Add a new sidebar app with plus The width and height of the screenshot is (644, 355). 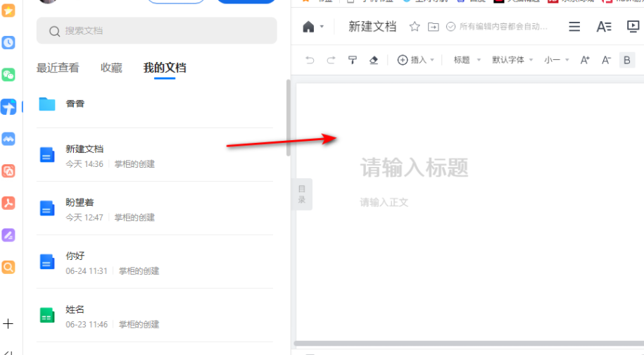click(8, 324)
